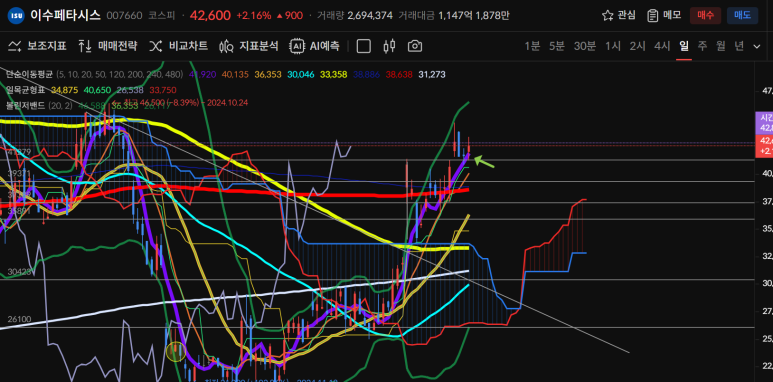Select the 주 weekly timeframe
This screenshot has height=382, width=773.
tap(702, 46)
